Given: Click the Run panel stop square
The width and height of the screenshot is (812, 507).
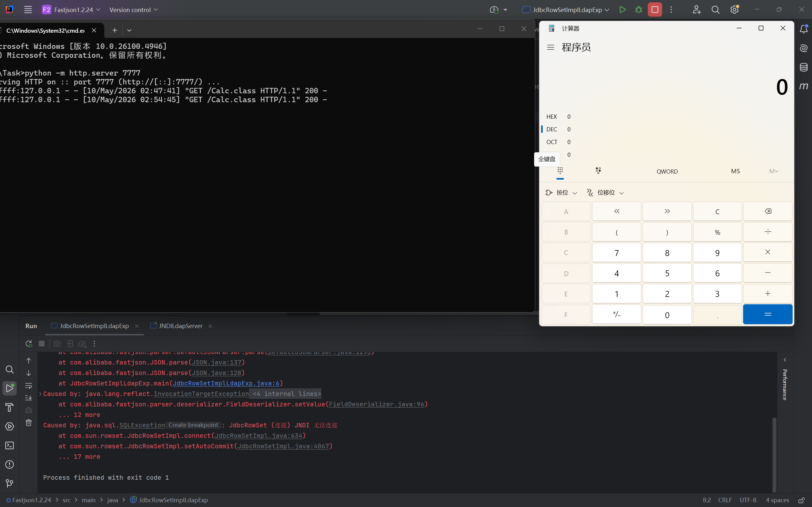Looking at the screenshot, I should click(x=42, y=344).
